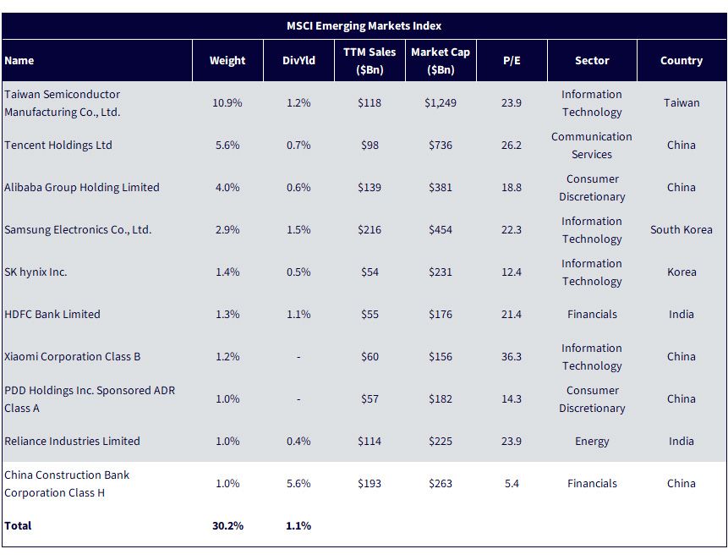Click Reliance Industries Energy sector cell
The width and height of the screenshot is (728, 560).
click(x=592, y=441)
